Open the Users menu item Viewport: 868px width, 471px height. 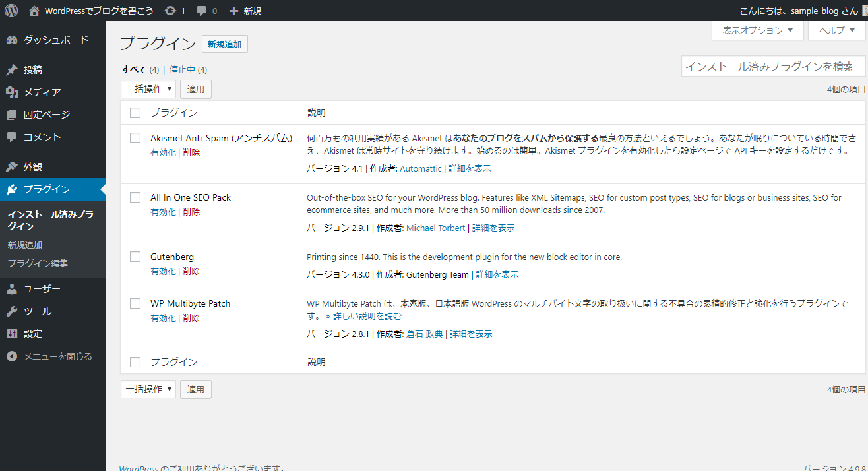[x=42, y=289]
